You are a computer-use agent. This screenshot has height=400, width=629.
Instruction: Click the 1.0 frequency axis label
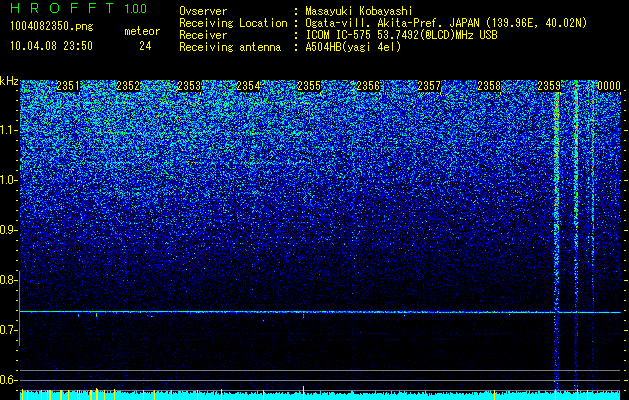(9, 180)
